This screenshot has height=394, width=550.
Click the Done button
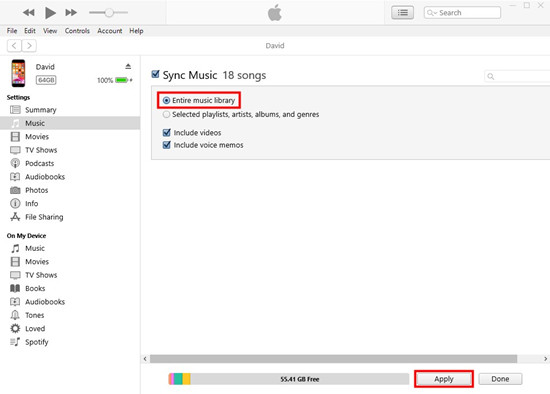click(500, 379)
